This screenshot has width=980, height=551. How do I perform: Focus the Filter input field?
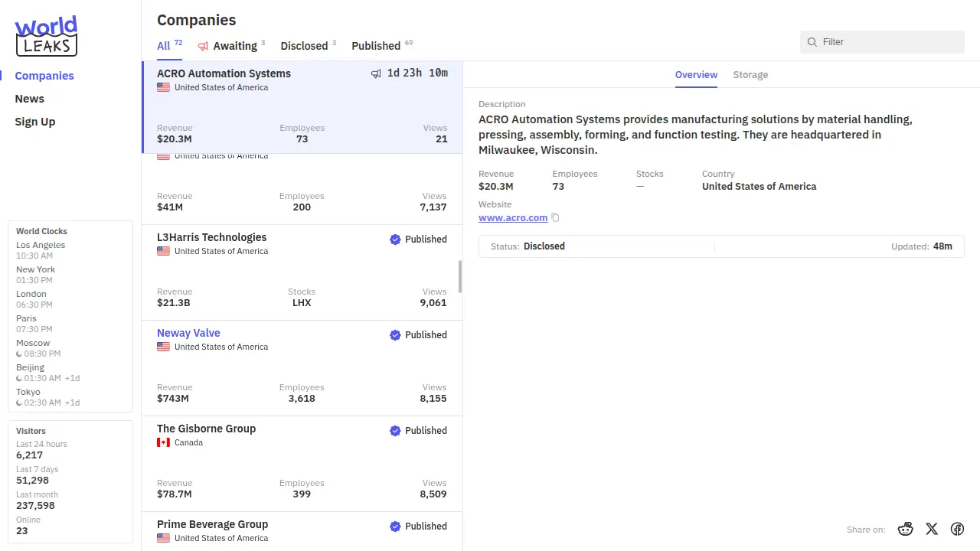[x=888, y=42]
